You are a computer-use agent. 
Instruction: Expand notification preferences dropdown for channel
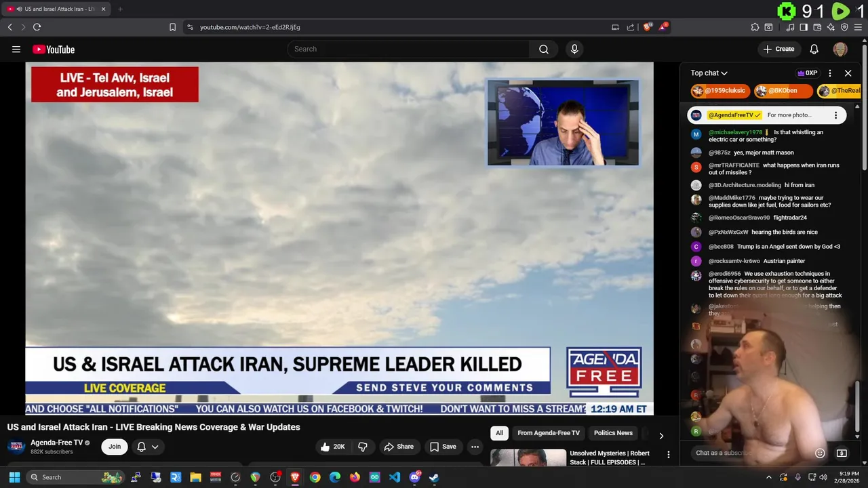[148, 447]
